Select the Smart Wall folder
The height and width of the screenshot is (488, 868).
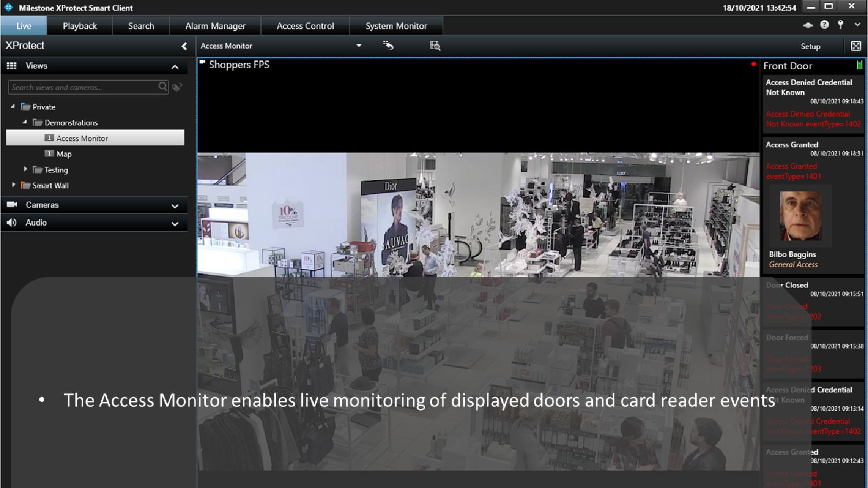pos(50,186)
